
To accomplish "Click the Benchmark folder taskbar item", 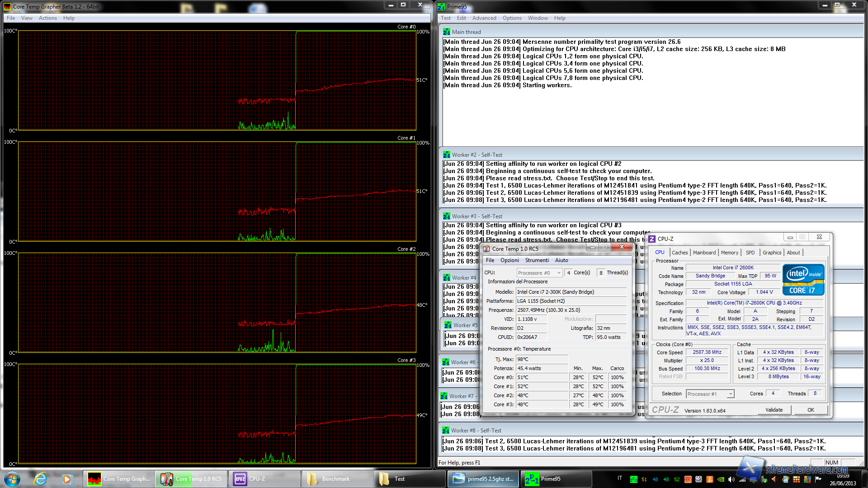I will (337, 479).
